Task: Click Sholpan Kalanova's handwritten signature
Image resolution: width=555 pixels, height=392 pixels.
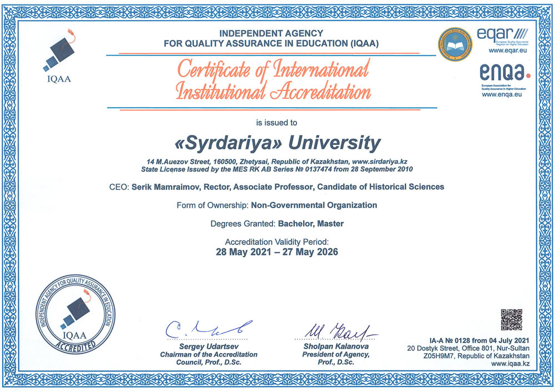Action: [x=335, y=331]
